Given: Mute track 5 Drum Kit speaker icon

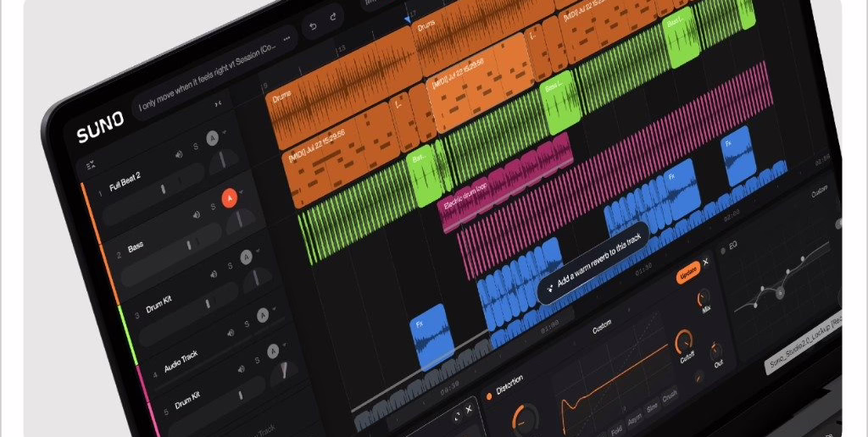Looking at the screenshot, I should coord(241,369).
